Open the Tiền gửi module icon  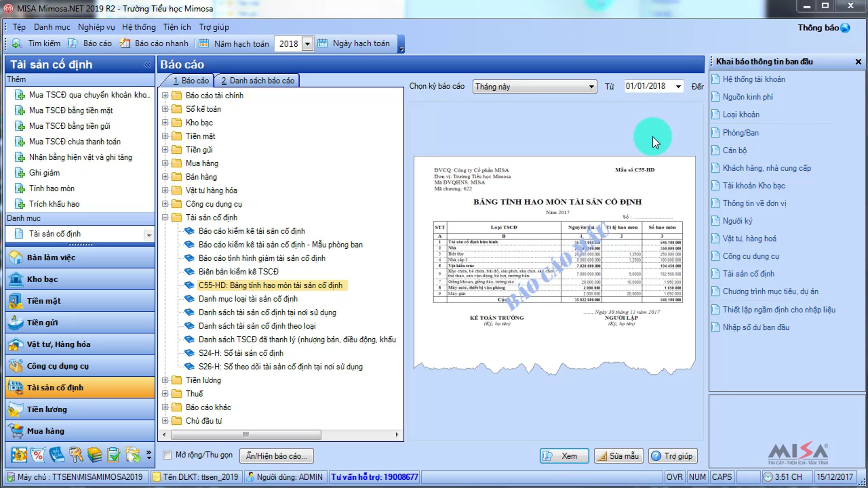16,322
